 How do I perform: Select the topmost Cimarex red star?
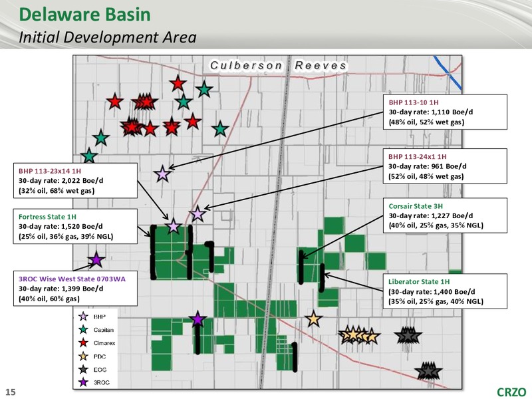[x=178, y=84]
